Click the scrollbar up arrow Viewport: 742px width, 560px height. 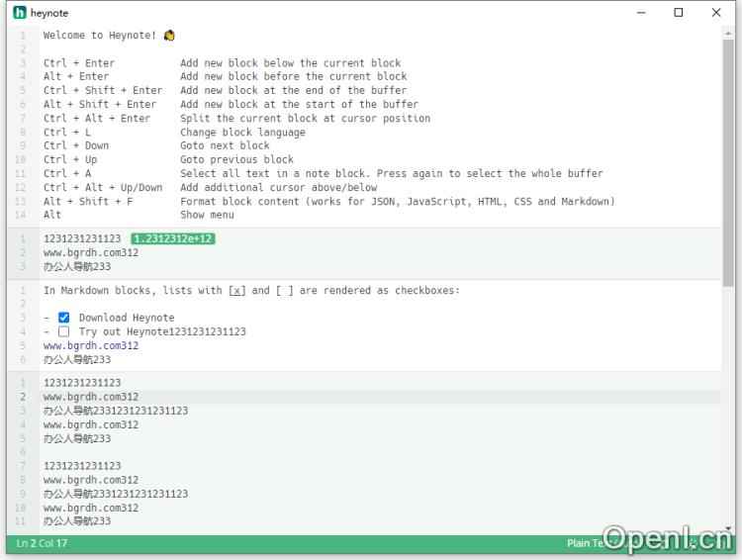click(x=728, y=33)
